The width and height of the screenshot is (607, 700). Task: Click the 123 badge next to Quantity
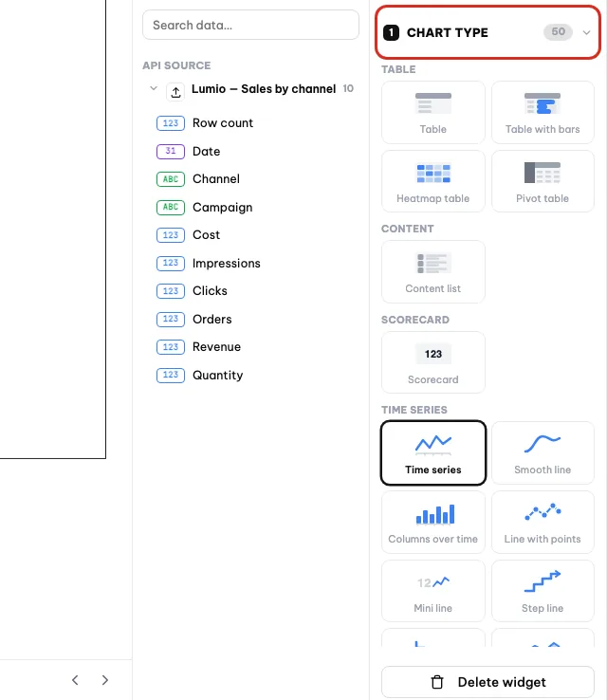click(x=171, y=375)
